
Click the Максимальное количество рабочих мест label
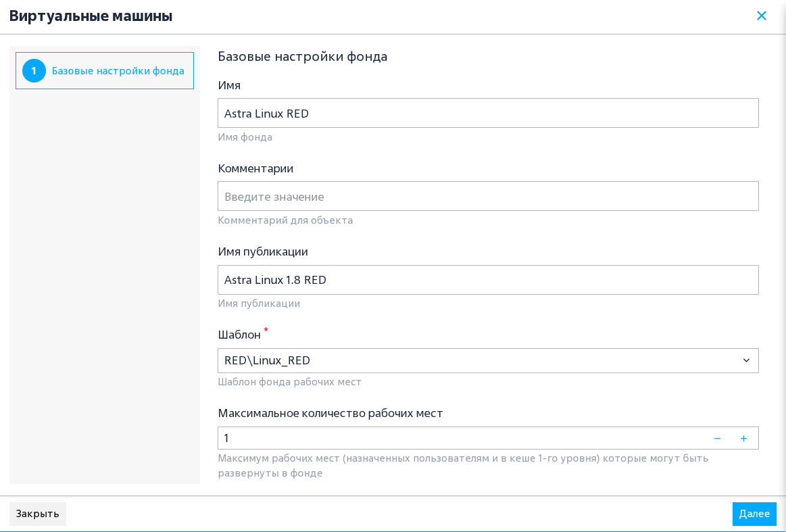tap(330, 413)
